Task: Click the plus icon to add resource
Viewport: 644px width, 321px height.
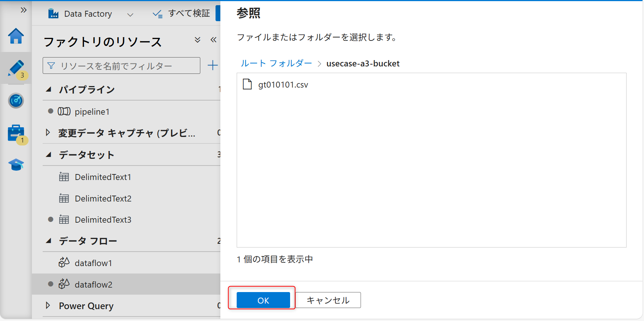Action: 213,66
